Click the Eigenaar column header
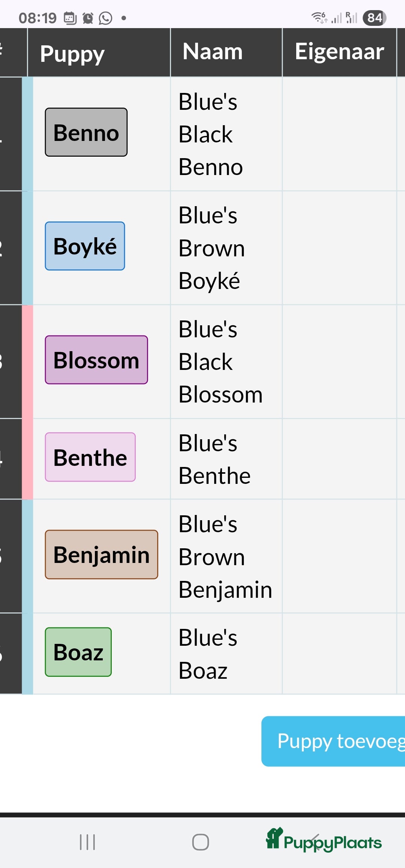The width and height of the screenshot is (405, 868). [339, 52]
